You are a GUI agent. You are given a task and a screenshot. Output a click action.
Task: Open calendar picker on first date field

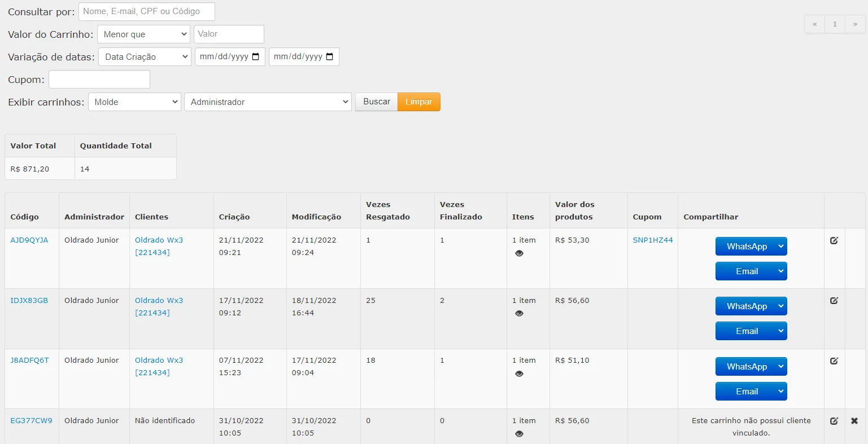256,57
